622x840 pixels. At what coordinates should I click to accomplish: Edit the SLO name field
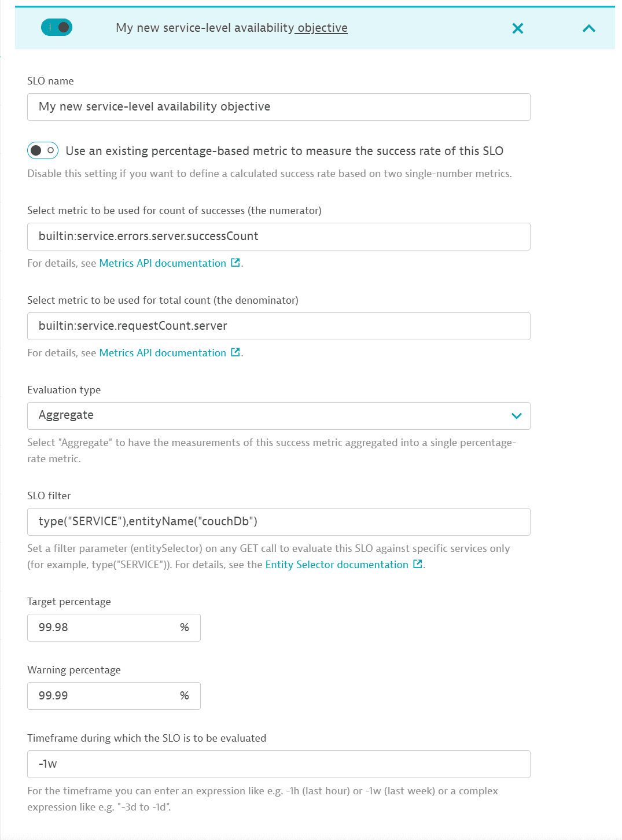click(278, 106)
